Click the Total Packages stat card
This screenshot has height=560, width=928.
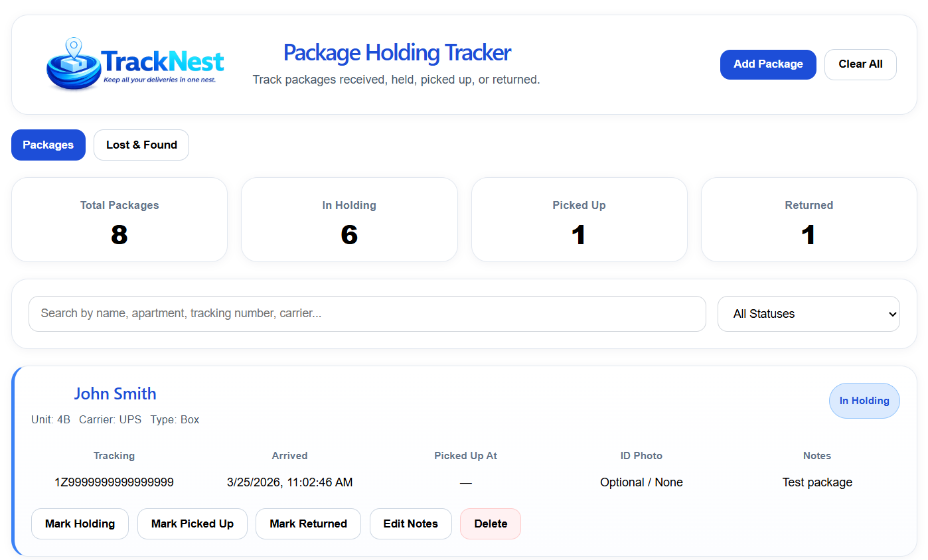[119, 220]
